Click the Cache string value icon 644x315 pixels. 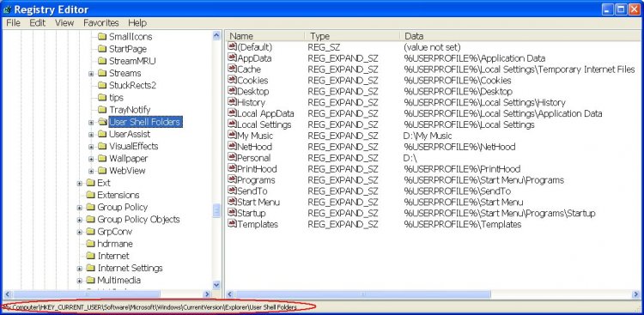[233, 69]
